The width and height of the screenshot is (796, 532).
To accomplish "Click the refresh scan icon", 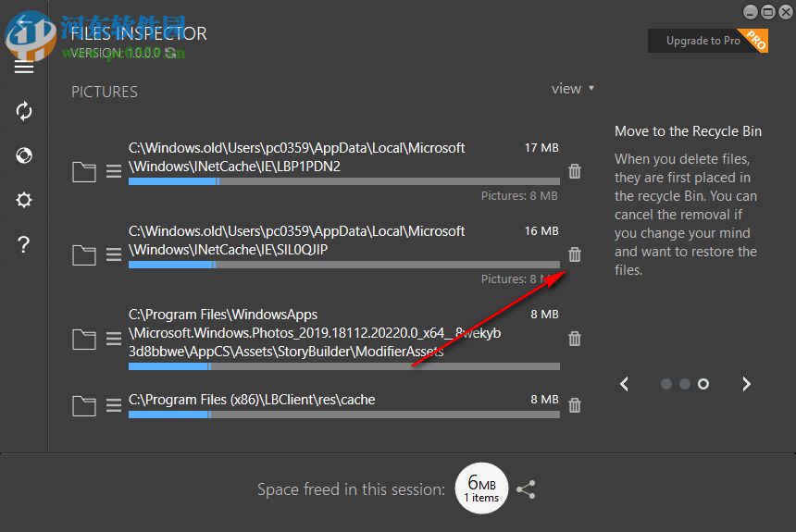I will point(24,111).
